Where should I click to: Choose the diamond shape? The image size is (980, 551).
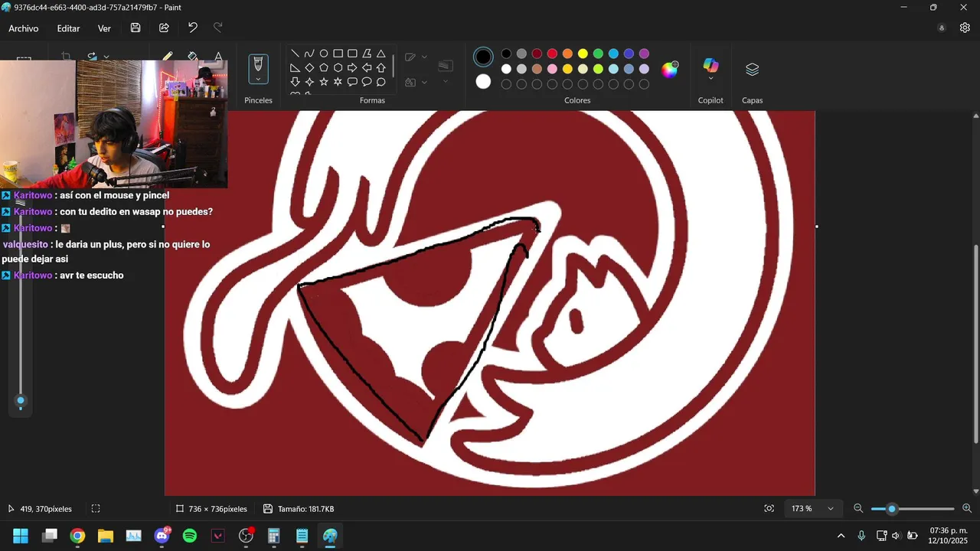pyautogui.click(x=309, y=67)
